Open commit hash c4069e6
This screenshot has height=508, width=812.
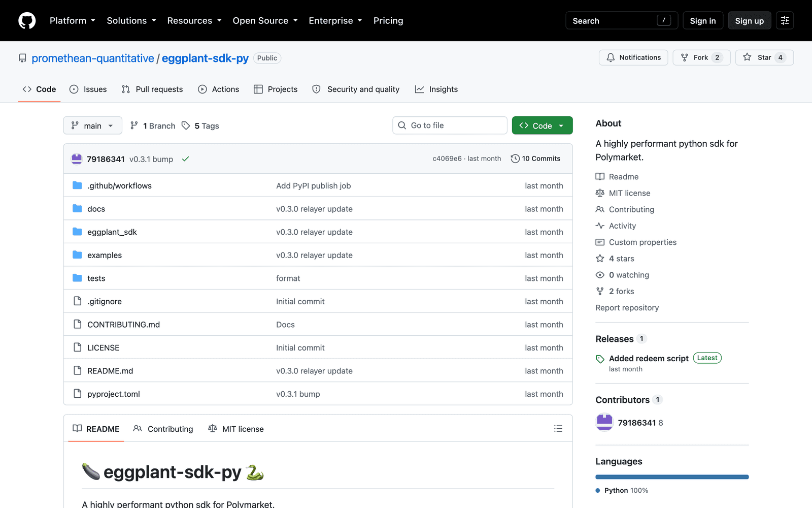point(447,158)
